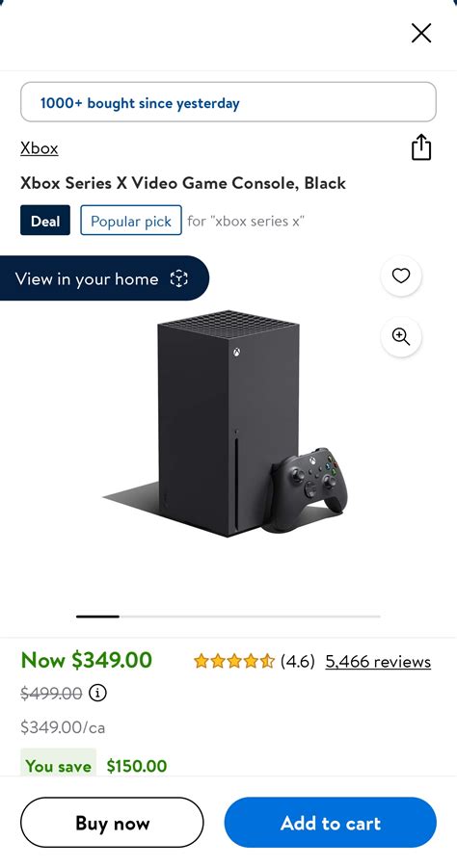Tap the Add to cart button

point(330,823)
